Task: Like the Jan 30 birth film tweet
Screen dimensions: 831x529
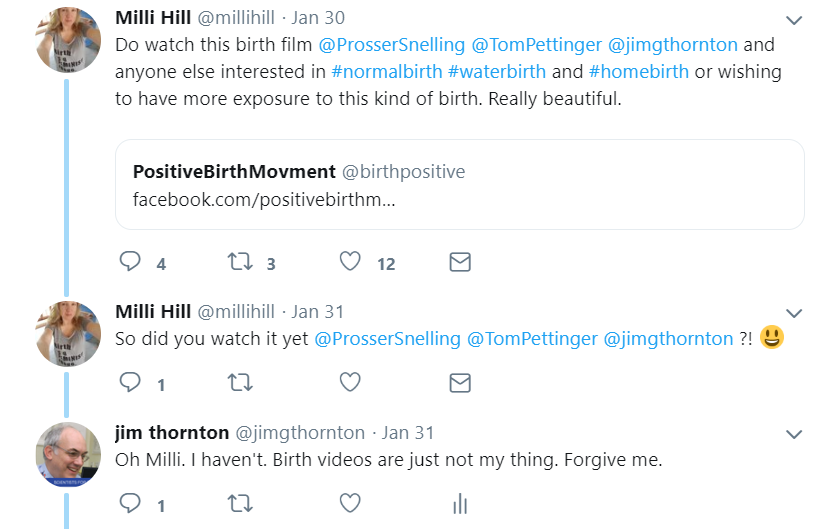Action: 349,262
